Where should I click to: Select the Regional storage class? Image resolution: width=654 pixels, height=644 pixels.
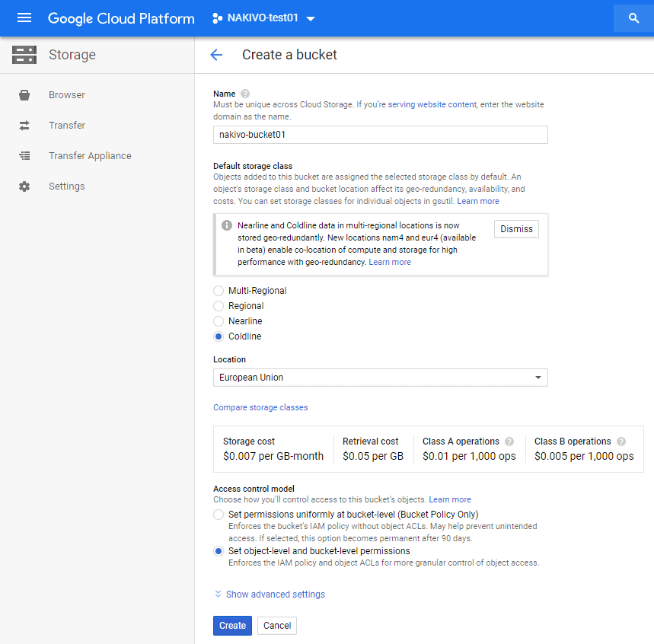pyautogui.click(x=219, y=306)
